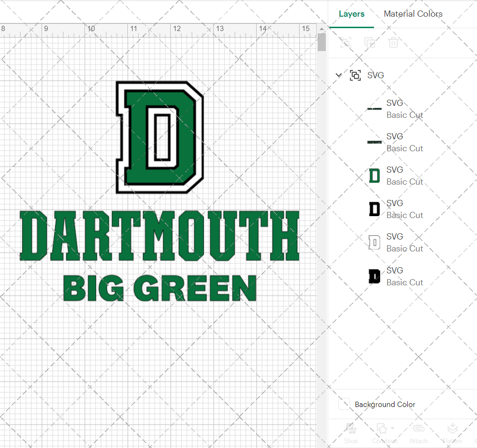Click the Attach icon

click(419, 428)
